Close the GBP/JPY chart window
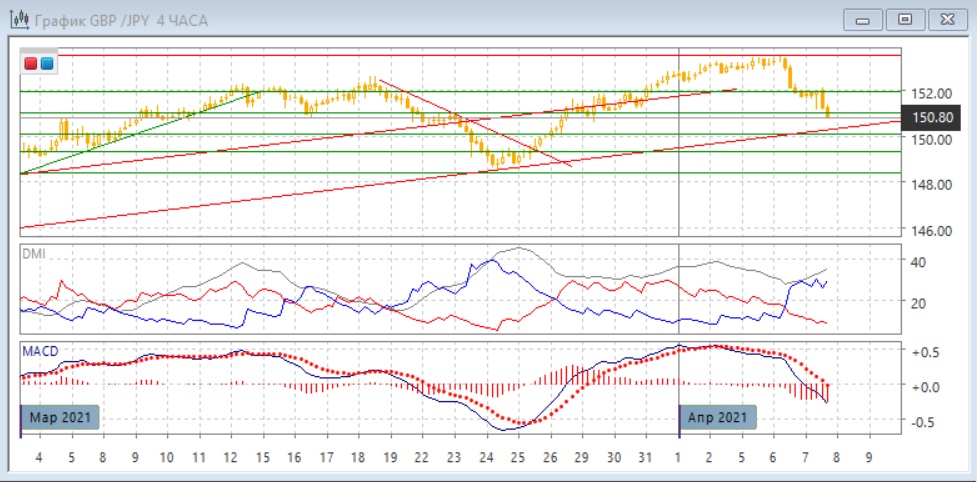The image size is (977, 482). tap(947, 19)
